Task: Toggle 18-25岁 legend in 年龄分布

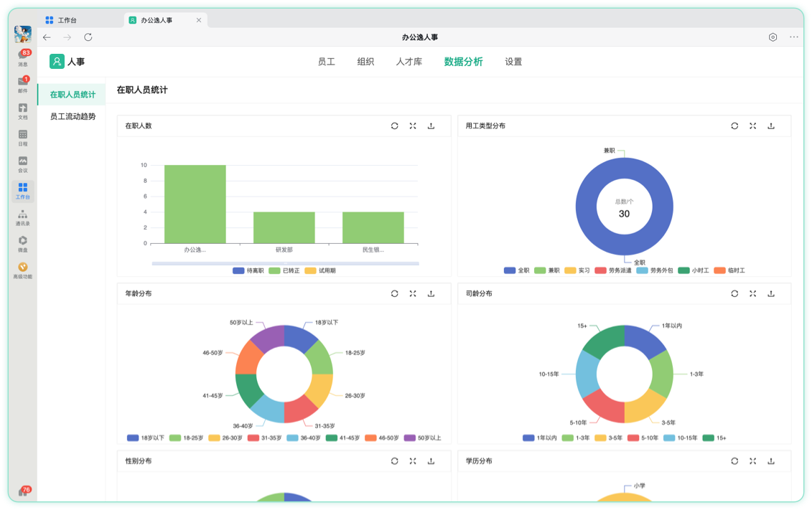Action: click(187, 438)
